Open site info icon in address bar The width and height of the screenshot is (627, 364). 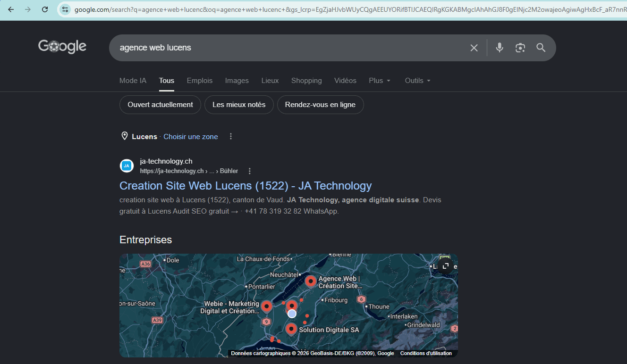65,9
